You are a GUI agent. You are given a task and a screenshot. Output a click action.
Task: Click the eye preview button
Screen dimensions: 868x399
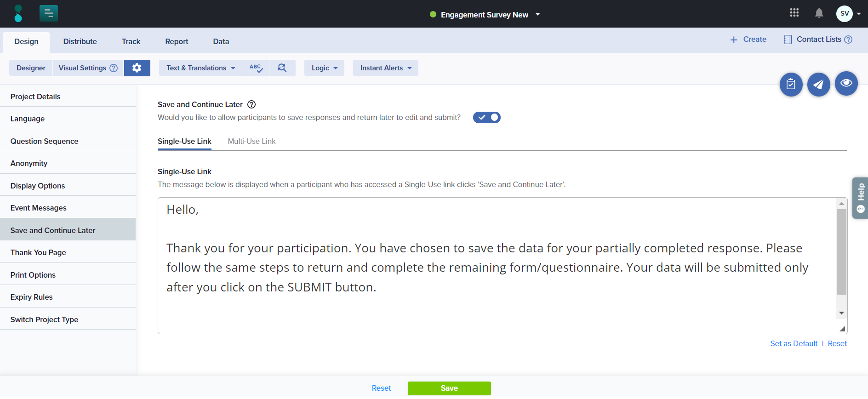click(x=846, y=83)
